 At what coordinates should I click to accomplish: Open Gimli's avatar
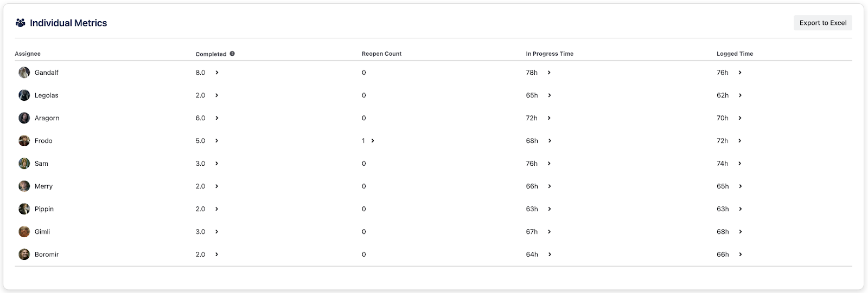(24, 232)
